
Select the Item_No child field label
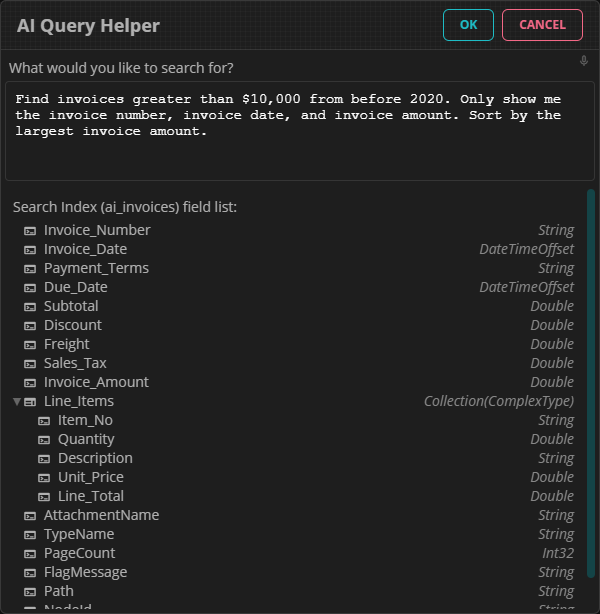pyautogui.click(x=85, y=420)
